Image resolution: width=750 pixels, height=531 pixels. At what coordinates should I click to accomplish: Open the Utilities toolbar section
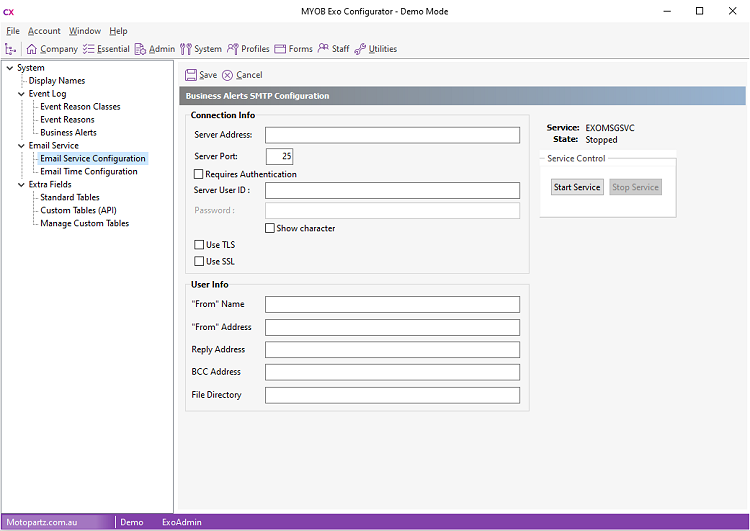pyautogui.click(x=376, y=49)
